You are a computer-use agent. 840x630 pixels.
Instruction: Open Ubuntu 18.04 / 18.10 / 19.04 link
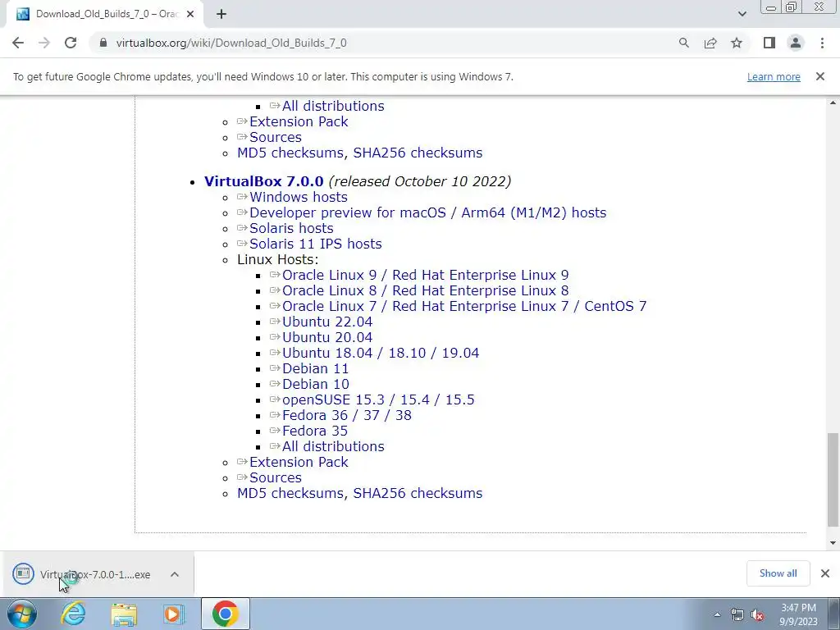(x=381, y=353)
